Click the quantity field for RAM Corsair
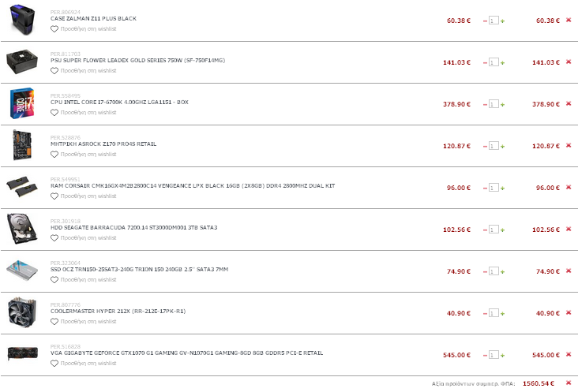Screen dimensions: 578x392 pos(494,188)
